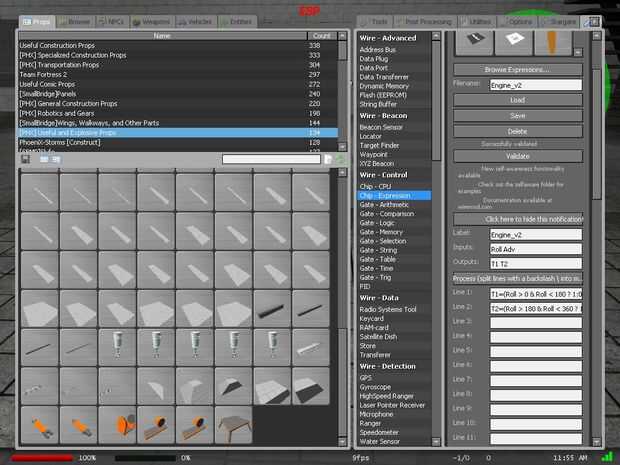The height and width of the screenshot is (465, 620).
Task: Open the Stargate tab
Action: click(560, 22)
